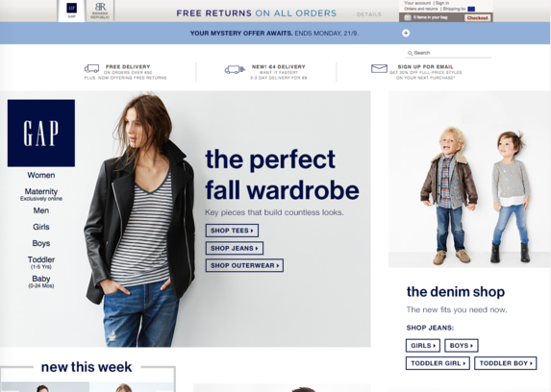Click the search magnifier icon
This screenshot has height=392, width=551.
point(410,53)
